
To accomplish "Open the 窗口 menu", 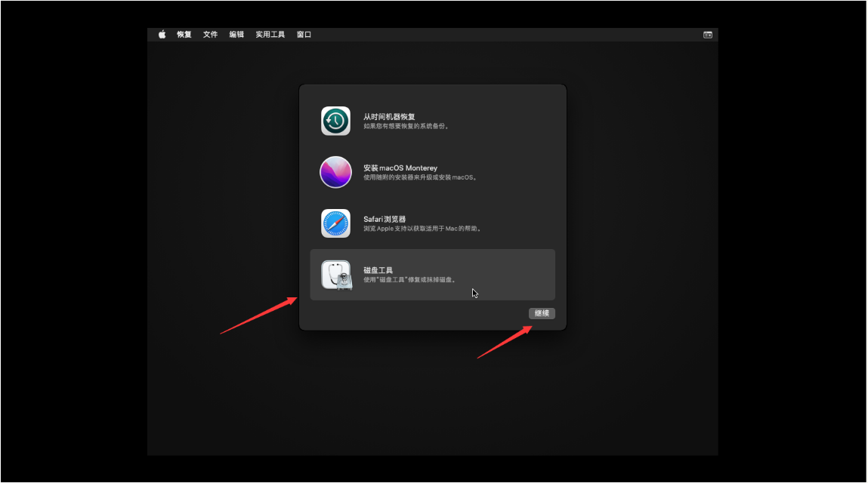I will coord(304,34).
